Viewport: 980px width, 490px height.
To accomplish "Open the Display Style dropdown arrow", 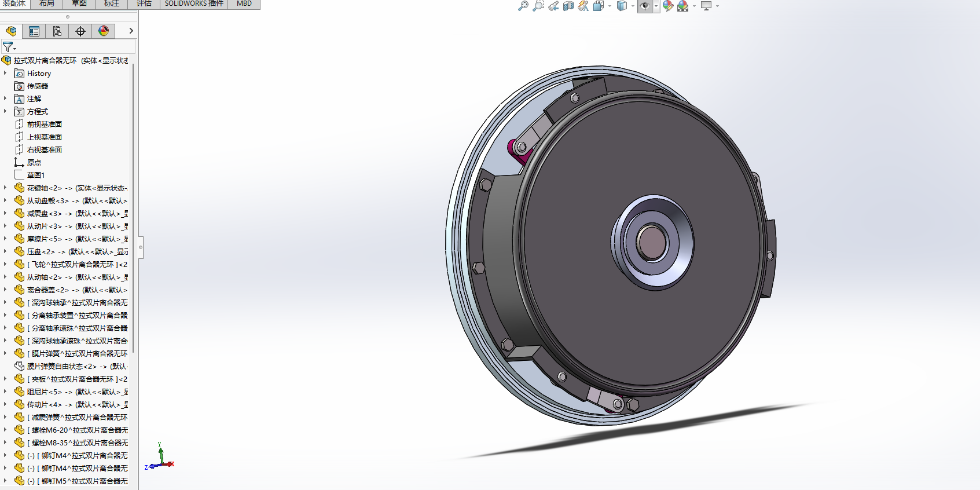I will tap(633, 6).
